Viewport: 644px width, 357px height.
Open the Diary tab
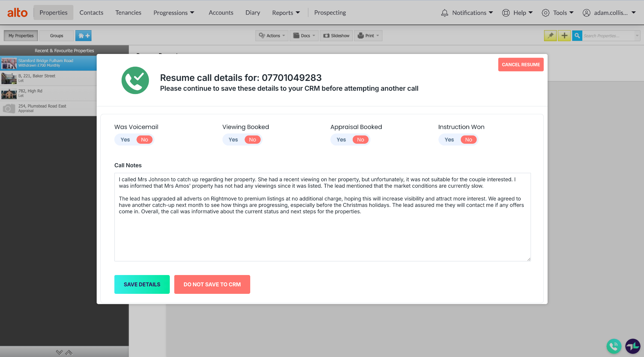point(253,13)
